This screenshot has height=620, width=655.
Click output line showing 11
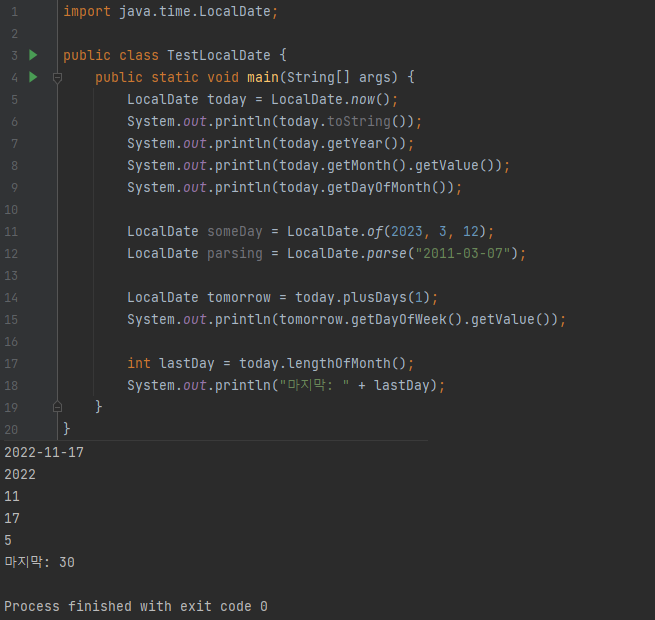click(x=12, y=497)
